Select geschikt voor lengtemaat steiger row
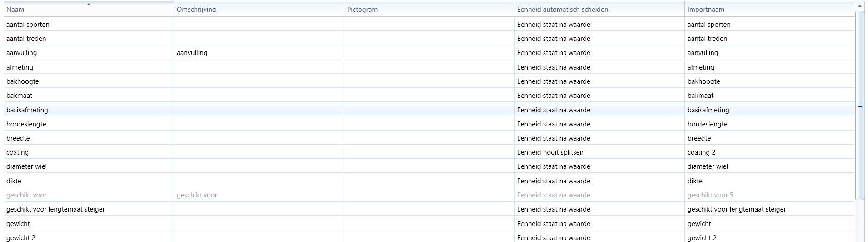The height and width of the screenshot is (242, 868). point(429,209)
